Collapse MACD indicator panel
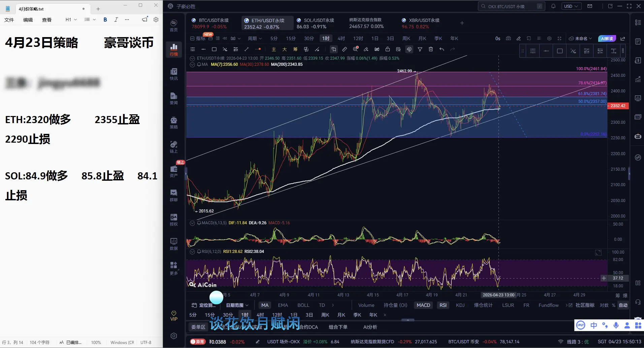The image size is (644, 348). pyautogui.click(x=192, y=223)
